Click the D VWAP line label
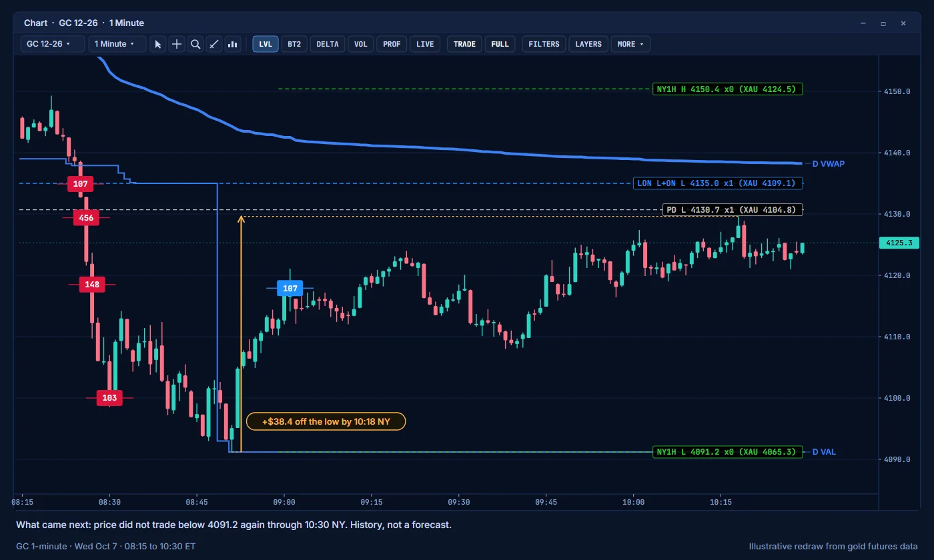This screenshot has width=934, height=560. (x=828, y=163)
